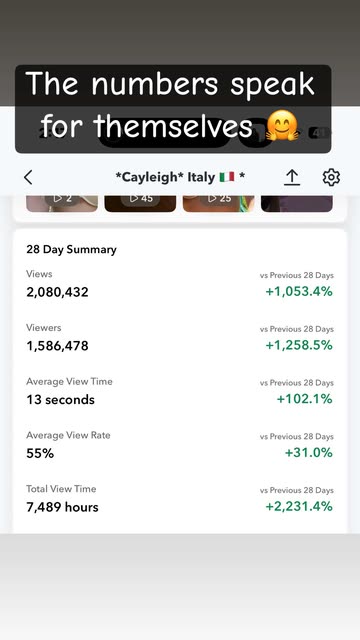Open story thumbnail with 25 views

coord(218,203)
